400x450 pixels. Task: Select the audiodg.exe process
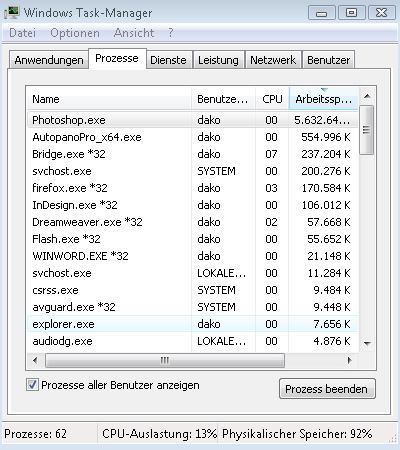[x=192, y=341]
